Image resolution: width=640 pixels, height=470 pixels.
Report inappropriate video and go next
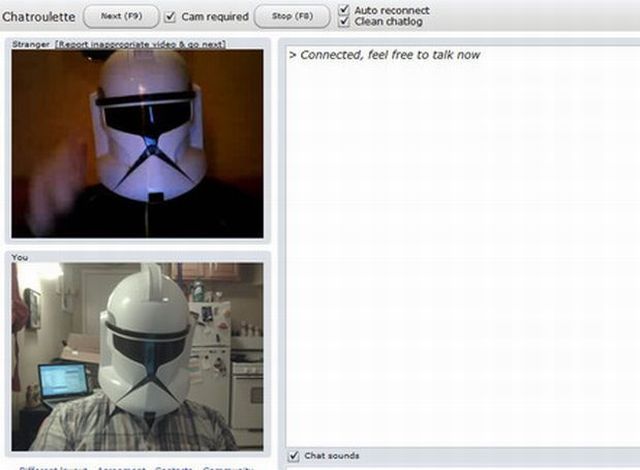(x=140, y=44)
